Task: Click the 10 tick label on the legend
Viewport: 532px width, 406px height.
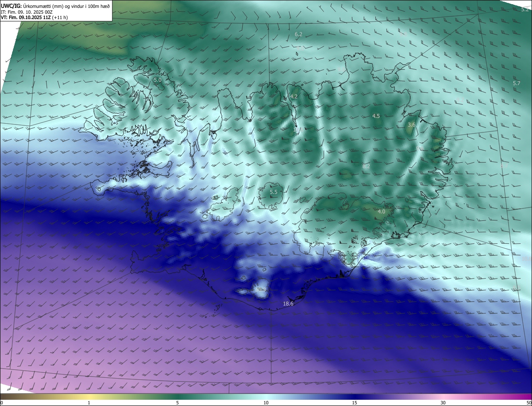Action: (x=266, y=403)
